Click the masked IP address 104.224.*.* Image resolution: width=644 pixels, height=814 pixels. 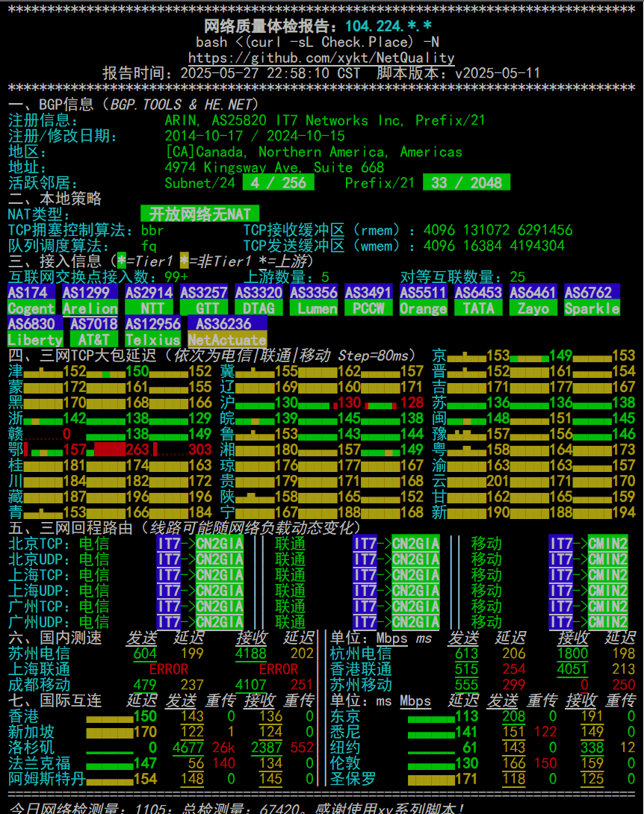pyautogui.click(x=388, y=26)
